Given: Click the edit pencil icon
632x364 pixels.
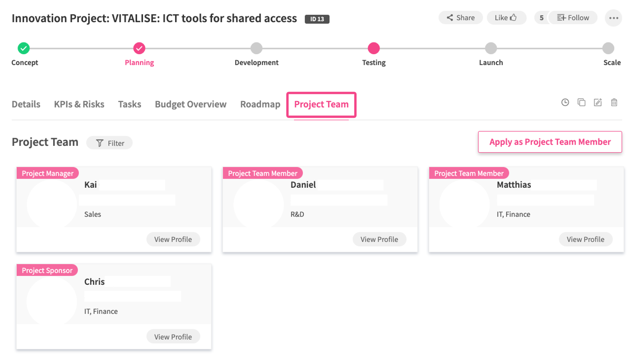Looking at the screenshot, I should click(x=598, y=103).
